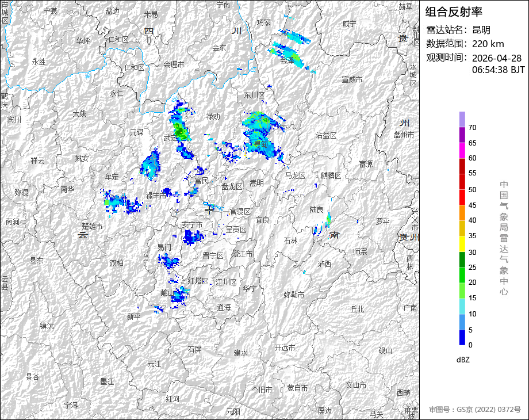
Task: Click the 元江 map label
Action: pyautogui.click(x=154, y=364)
